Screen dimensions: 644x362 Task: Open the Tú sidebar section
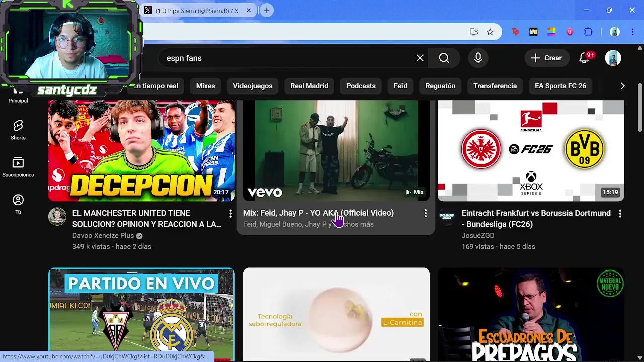point(18,205)
